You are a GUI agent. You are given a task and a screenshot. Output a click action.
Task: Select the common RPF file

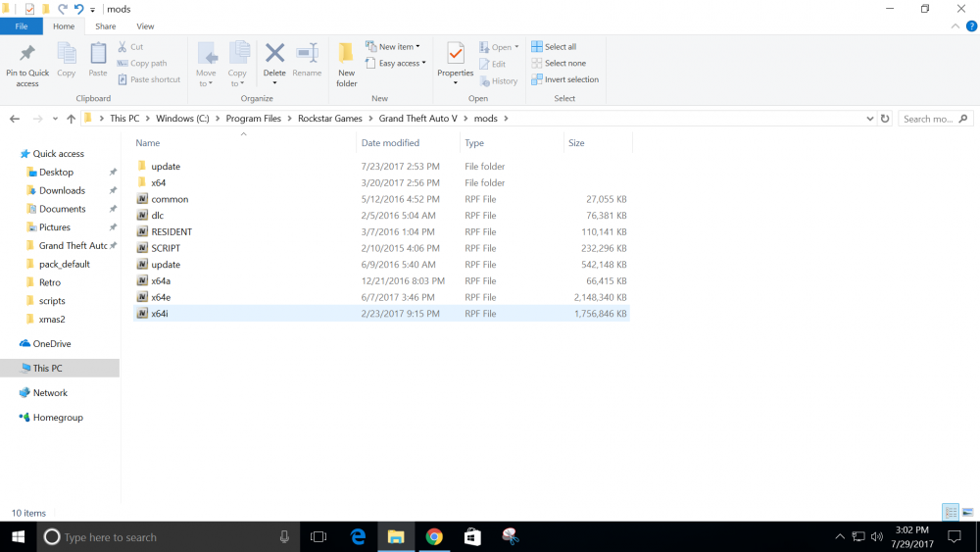tap(170, 199)
